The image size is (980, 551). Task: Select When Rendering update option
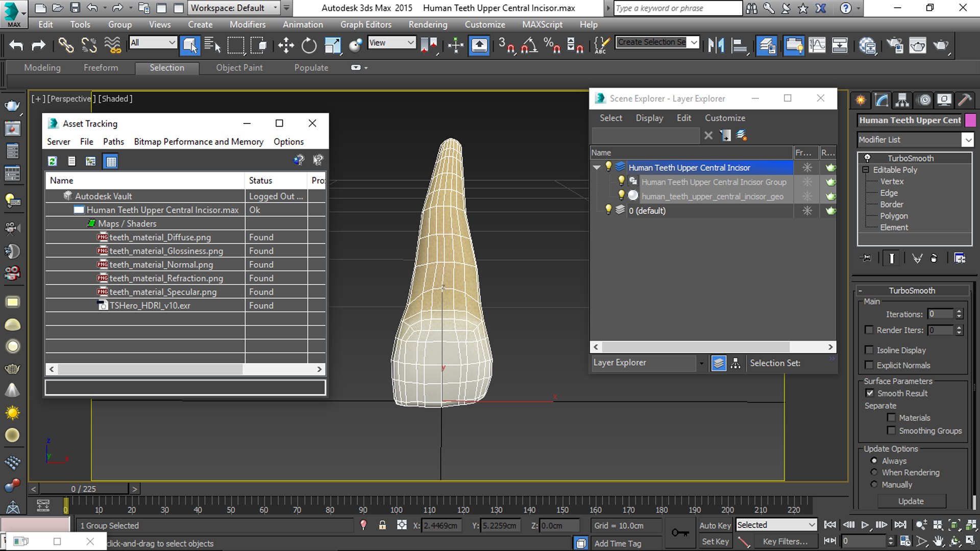click(x=874, y=472)
